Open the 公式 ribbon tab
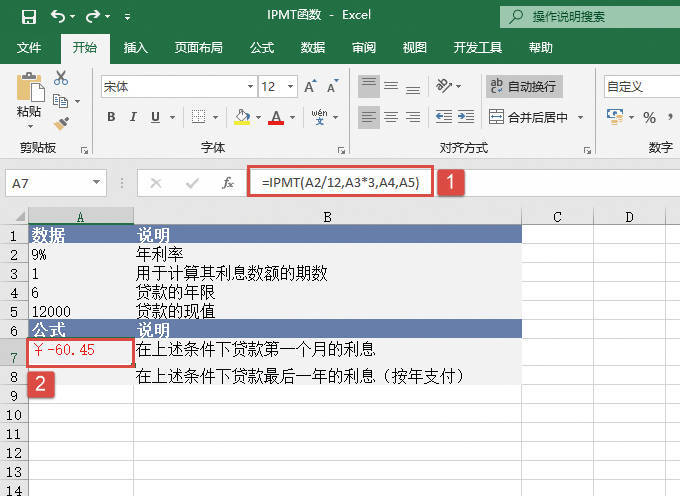The width and height of the screenshot is (680, 496). [262, 47]
